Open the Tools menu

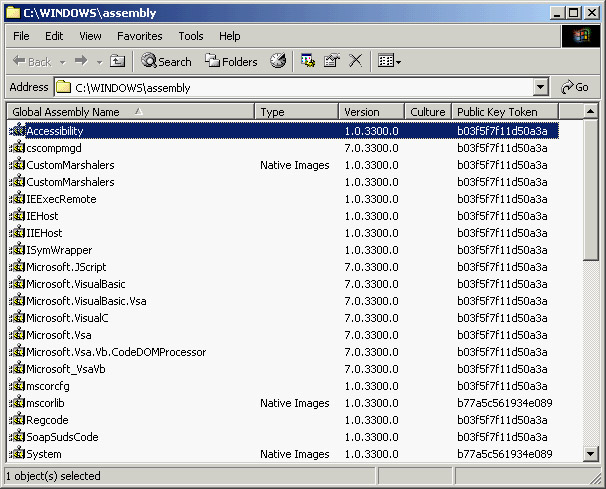pos(190,36)
